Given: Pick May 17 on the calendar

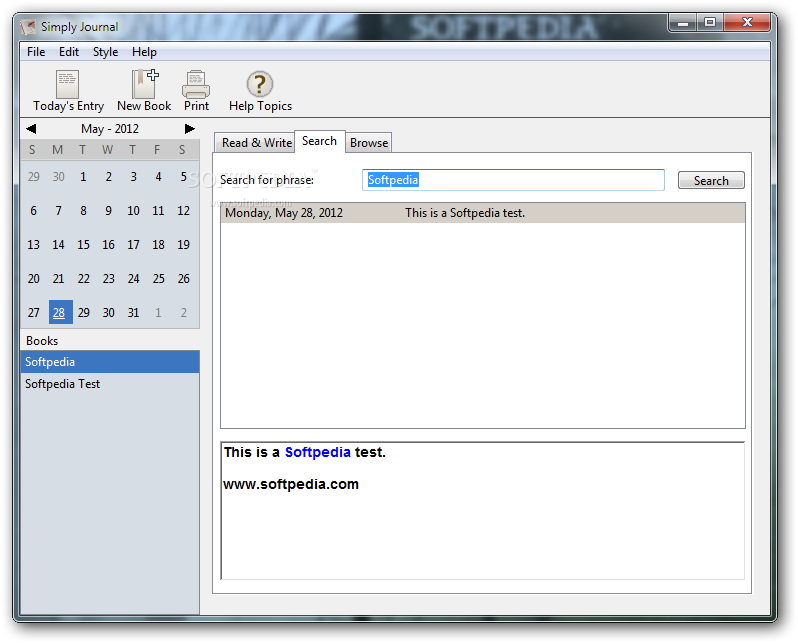Looking at the screenshot, I should (x=133, y=245).
